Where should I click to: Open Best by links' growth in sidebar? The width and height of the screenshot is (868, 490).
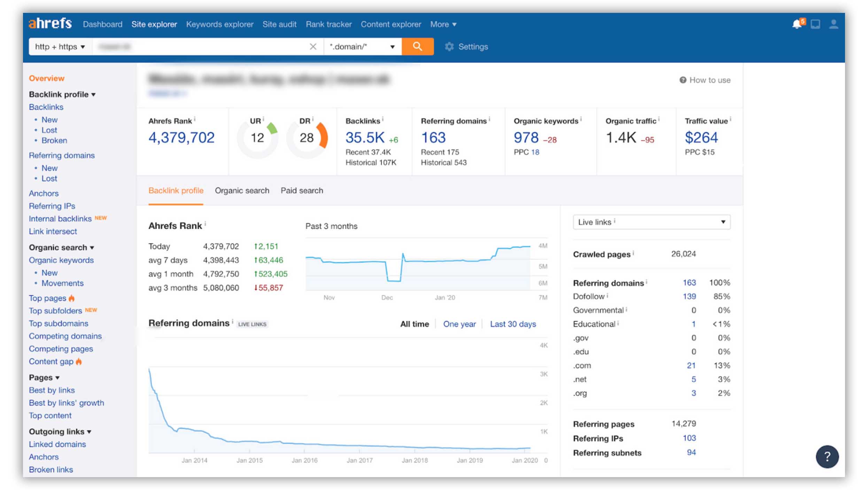[x=67, y=403]
